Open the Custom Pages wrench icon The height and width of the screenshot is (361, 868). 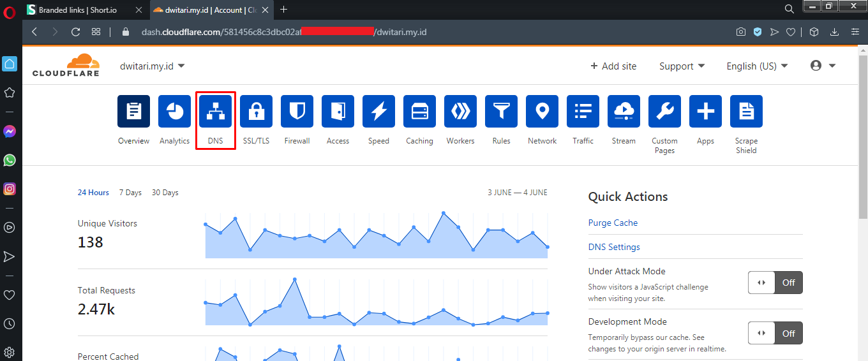[664, 112]
